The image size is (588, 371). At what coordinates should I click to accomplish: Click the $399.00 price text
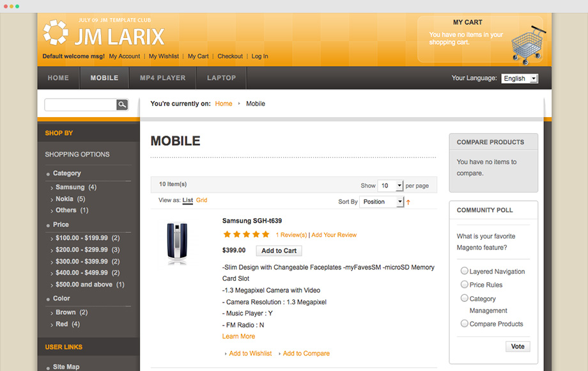coord(234,250)
